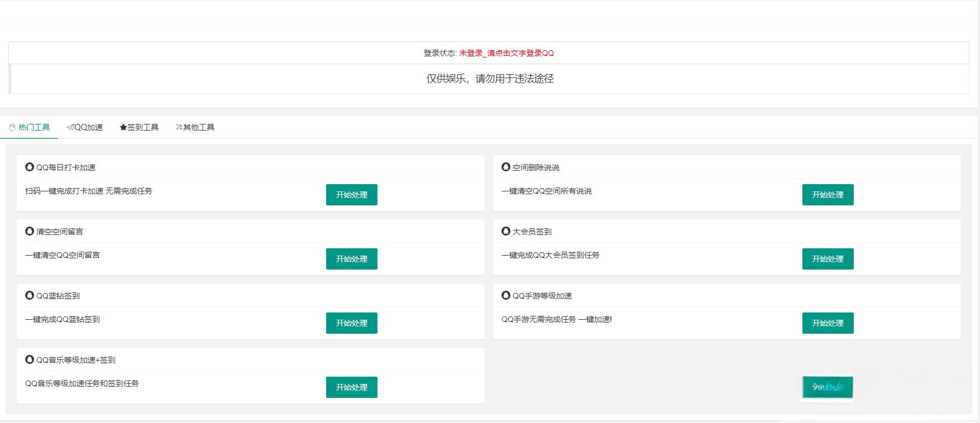Click the red 未登录 login link

506,53
